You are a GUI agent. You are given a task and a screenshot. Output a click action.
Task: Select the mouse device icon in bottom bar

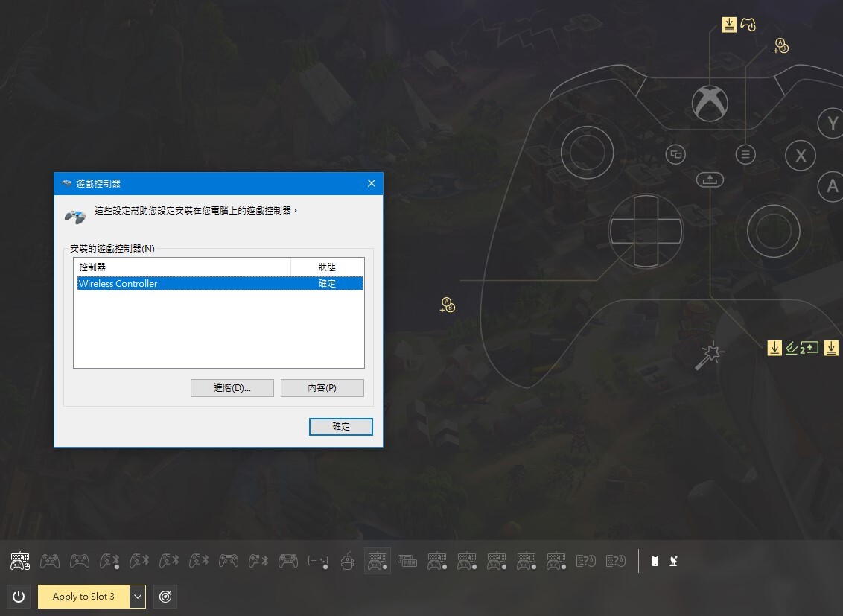pyautogui.click(x=346, y=561)
